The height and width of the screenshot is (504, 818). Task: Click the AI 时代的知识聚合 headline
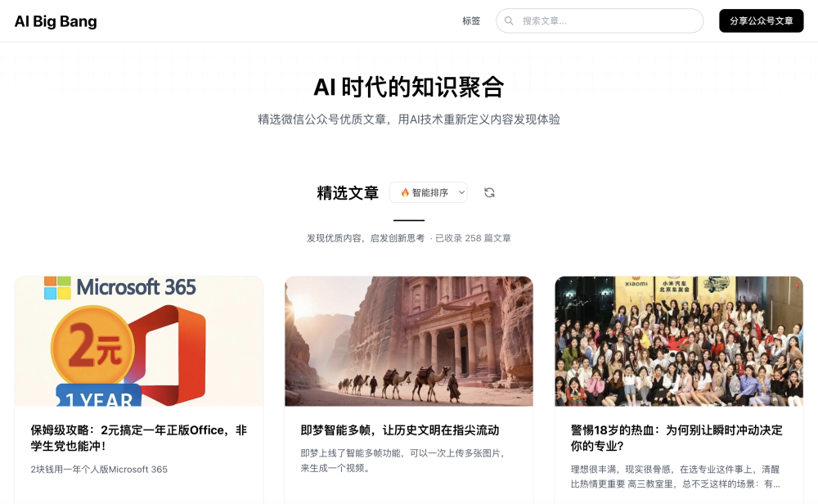(x=408, y=87)
